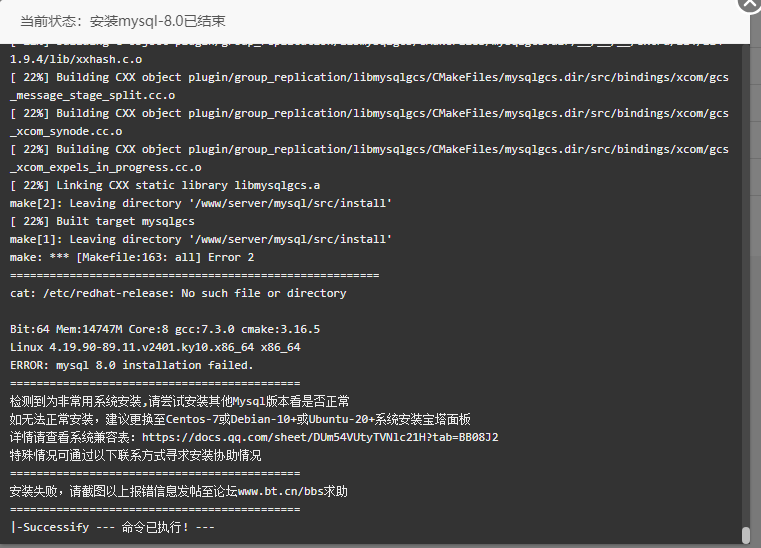Screen dimensions: 761x548
Task: Click the www.bt.cn/bbs forum address
Action: pyautogui.click(x=281, y=491)
